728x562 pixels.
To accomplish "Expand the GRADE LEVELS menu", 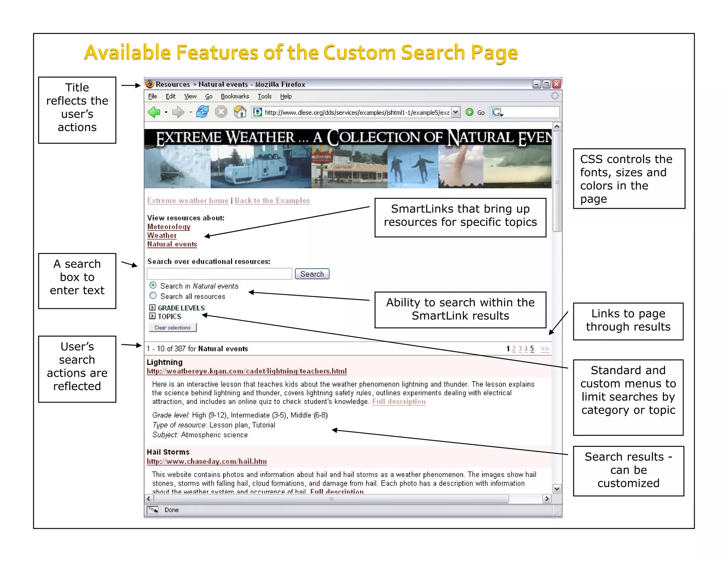I will pos(152,308).
